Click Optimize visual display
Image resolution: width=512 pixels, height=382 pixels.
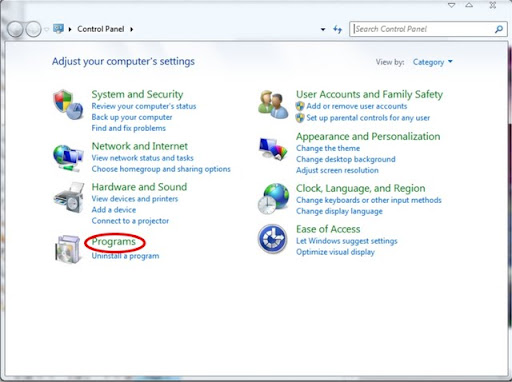pos(335,252)
